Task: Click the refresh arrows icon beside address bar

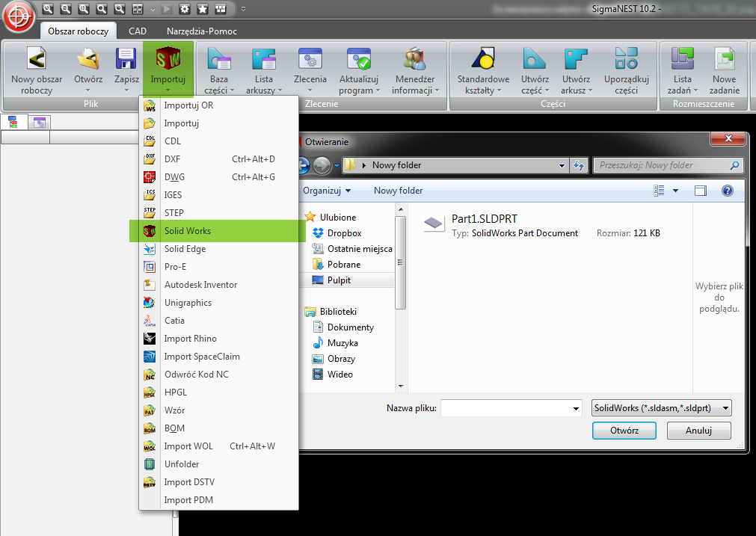Action: point(579,165)
